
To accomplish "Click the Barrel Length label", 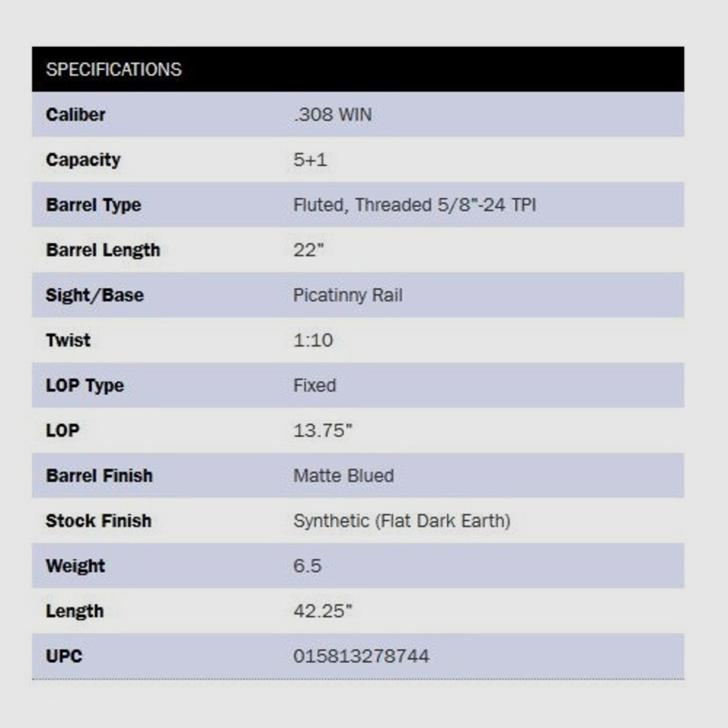I will pos(103,250).
